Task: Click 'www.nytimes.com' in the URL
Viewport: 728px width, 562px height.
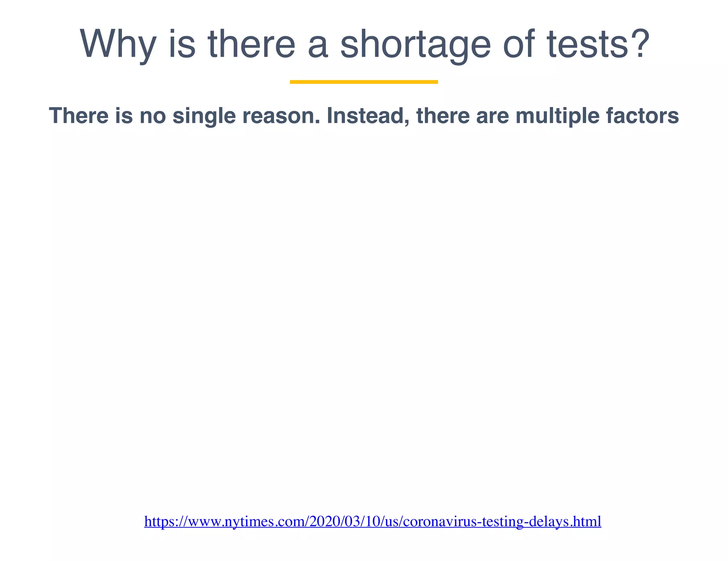Action: [245, 522]
